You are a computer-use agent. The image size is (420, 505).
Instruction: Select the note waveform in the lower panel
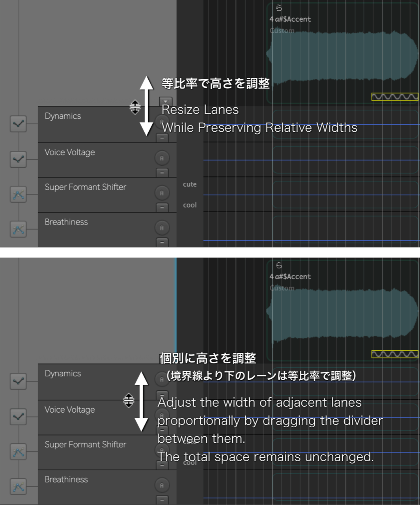342,312
